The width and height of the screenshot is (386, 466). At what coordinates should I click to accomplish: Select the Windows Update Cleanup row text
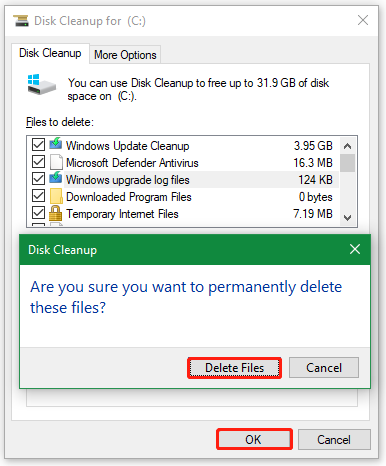tap(128, 146)
